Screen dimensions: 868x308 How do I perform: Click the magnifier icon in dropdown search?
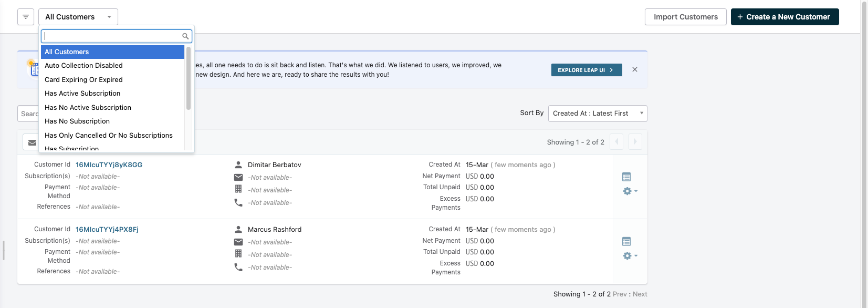coord(185,36)
